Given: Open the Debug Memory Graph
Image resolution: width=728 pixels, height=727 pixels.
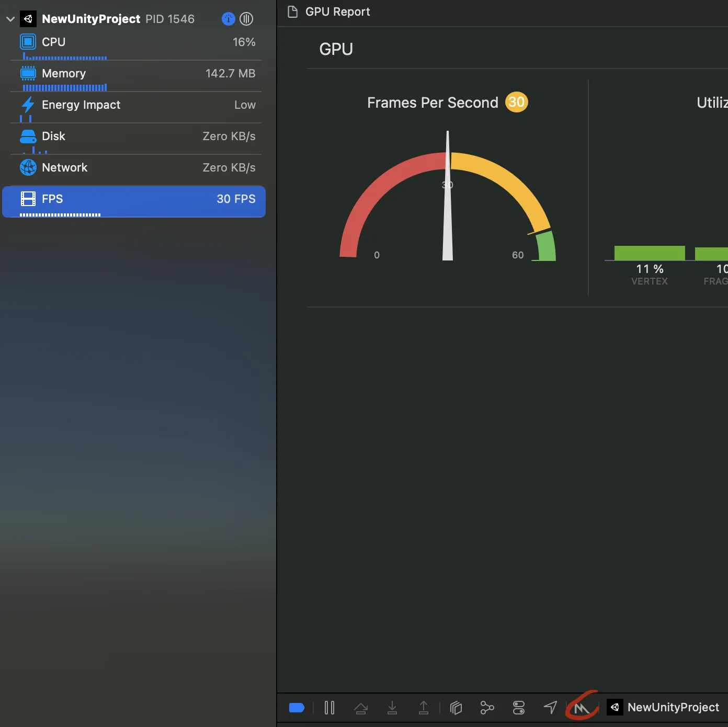Looking at the screenshot, I should (x=487, y=708).
